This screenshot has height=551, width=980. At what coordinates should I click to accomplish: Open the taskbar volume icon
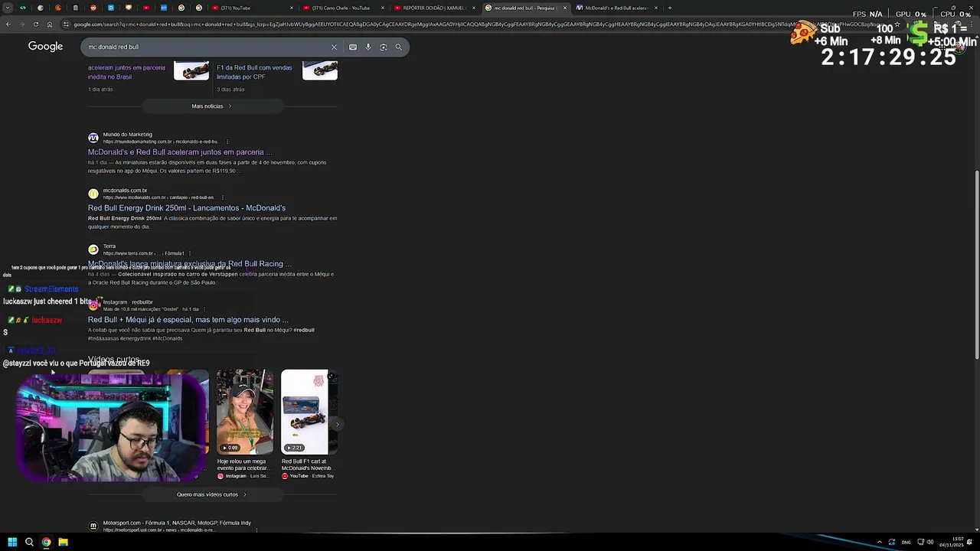coord(930,542)
